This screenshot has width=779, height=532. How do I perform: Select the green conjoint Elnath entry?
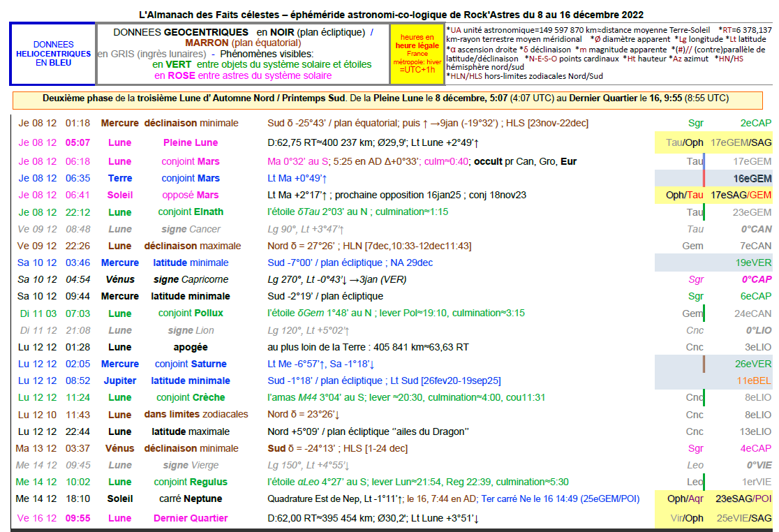pos(191,212)
